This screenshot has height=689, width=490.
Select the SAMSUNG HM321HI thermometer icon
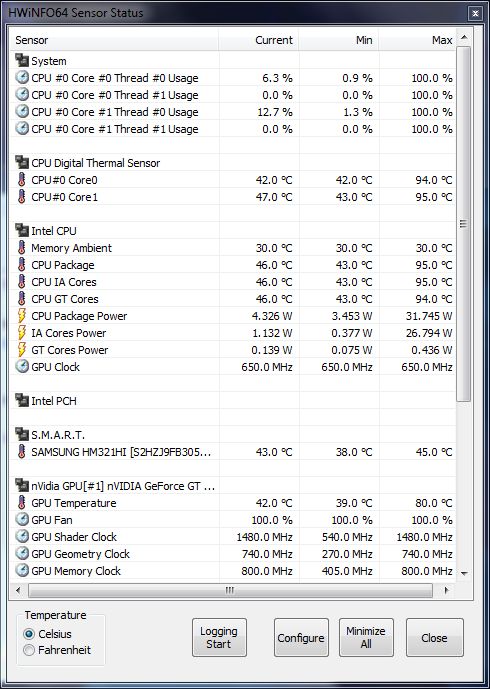[x=22, y=451]
